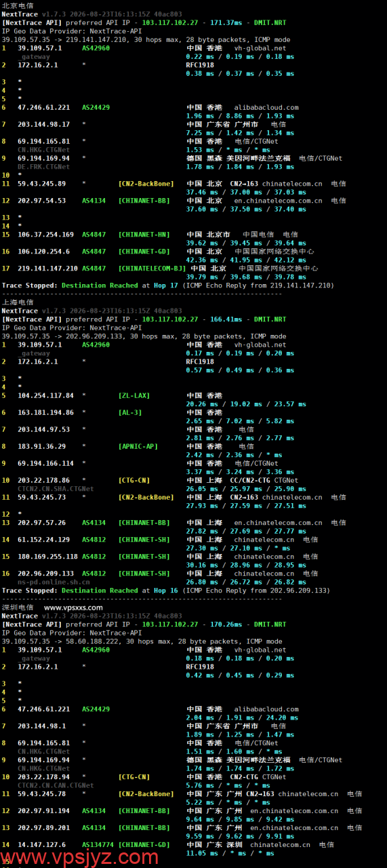Click hop IP 203.22.178.94

(43, 776)
